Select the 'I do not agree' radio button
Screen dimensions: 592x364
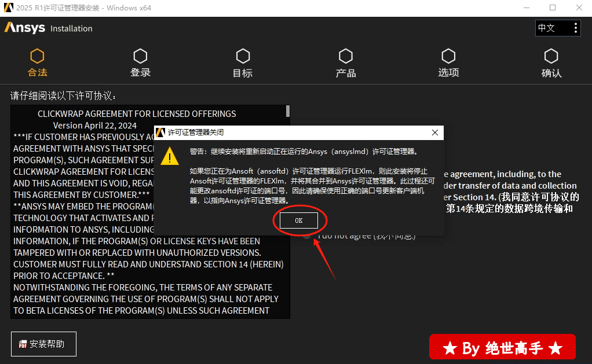[307, 236]
